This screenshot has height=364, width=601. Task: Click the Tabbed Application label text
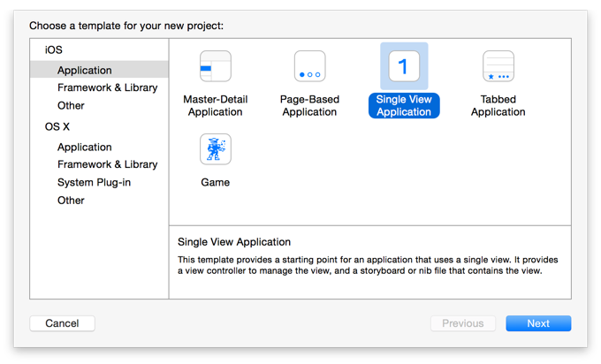pyautogui.click(x=498, y=105)
